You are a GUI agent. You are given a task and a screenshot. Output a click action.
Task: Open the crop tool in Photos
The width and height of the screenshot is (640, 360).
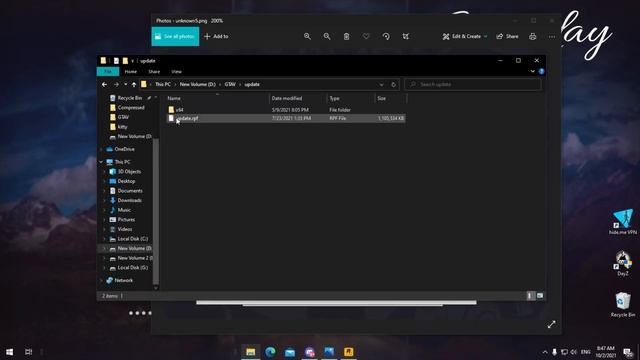point(406,36)
